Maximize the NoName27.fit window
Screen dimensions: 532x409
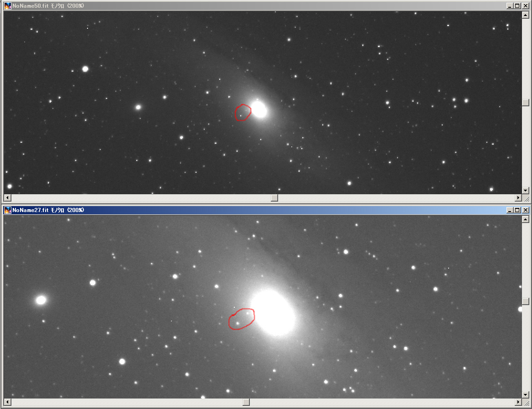click(517, 210)
